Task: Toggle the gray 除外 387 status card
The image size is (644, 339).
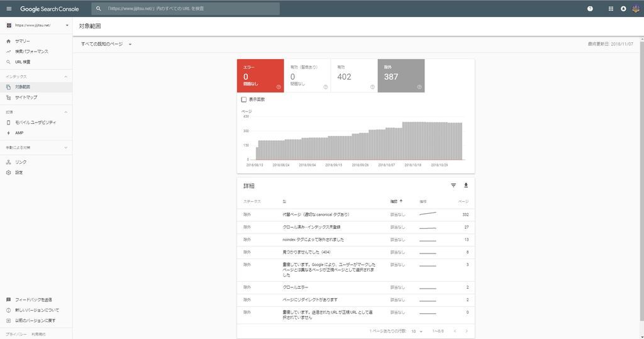Action: coord(401,75)
